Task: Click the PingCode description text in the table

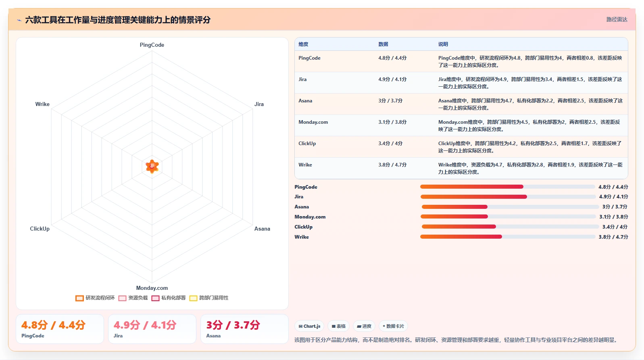Action: 530,61
